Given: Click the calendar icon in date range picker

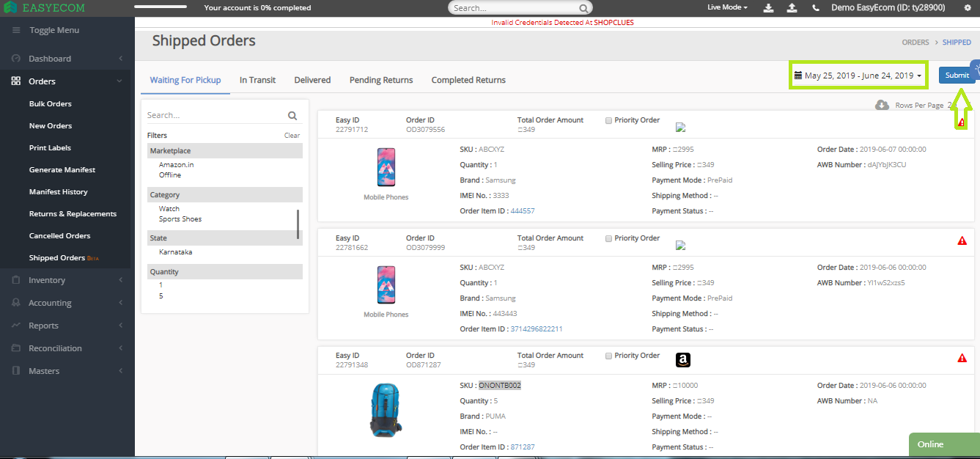Looking at the screenshot, I should pyautogui.click(x=798, y=76).
